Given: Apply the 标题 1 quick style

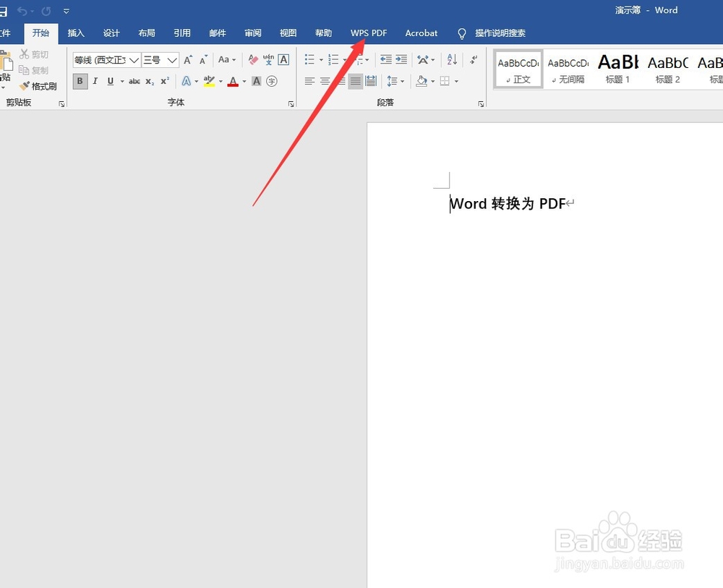Looking at the screenshot, I should point(617,69).
